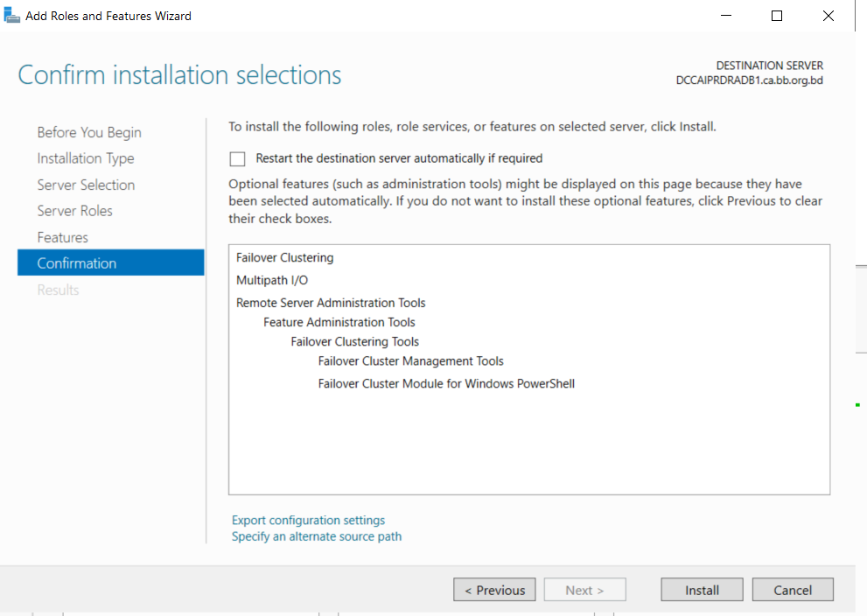Image resolution: width=867 pixels, height=616 pixels.
Task: Navigate to the Server Selection step
Action: click(86, 185)
